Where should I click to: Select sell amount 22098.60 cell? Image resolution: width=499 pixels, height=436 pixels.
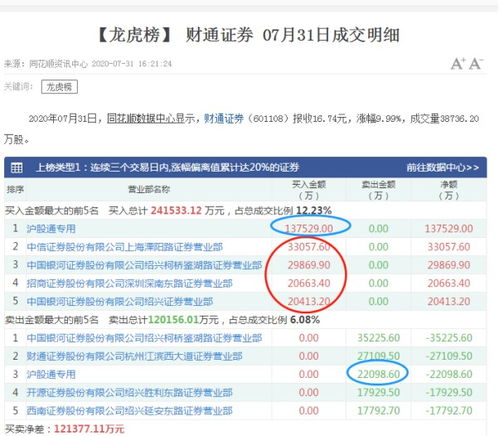(x=379, y=374)
